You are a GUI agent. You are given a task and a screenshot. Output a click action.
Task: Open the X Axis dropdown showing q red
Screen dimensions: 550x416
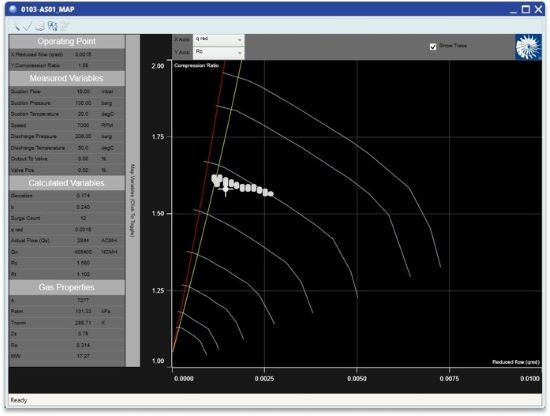[x=219, y=39]
